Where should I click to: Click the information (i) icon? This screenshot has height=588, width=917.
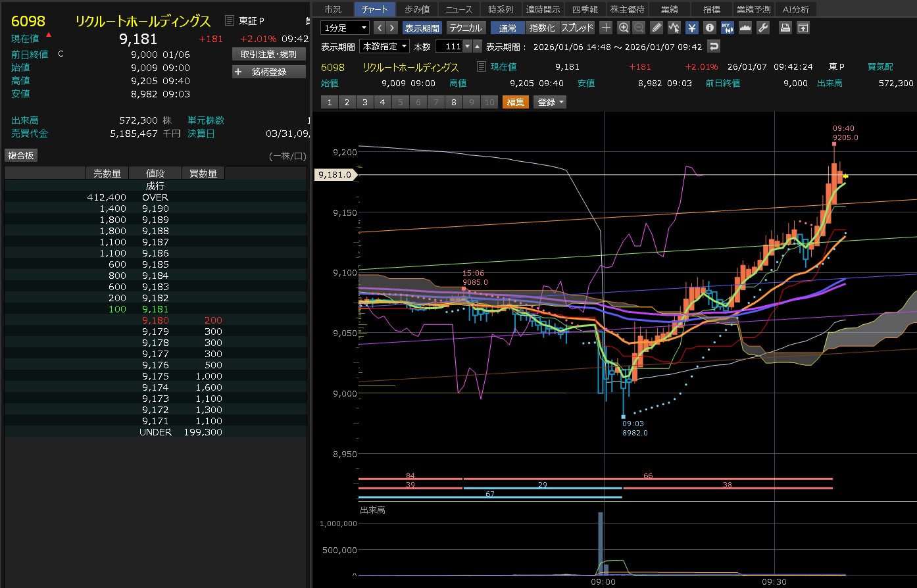coord(709,28)
